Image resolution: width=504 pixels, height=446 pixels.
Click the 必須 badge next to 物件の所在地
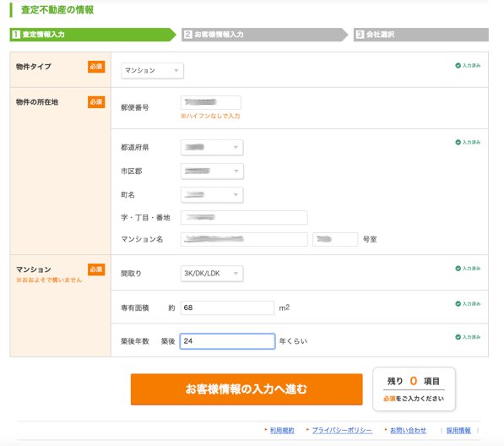(x=96, y=102)
